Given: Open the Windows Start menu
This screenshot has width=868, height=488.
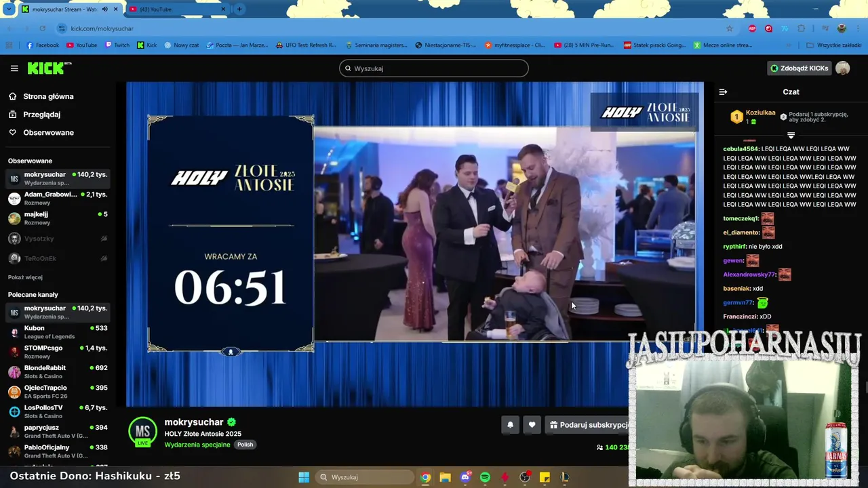Looking at the screenshot, I should (304, 477).
